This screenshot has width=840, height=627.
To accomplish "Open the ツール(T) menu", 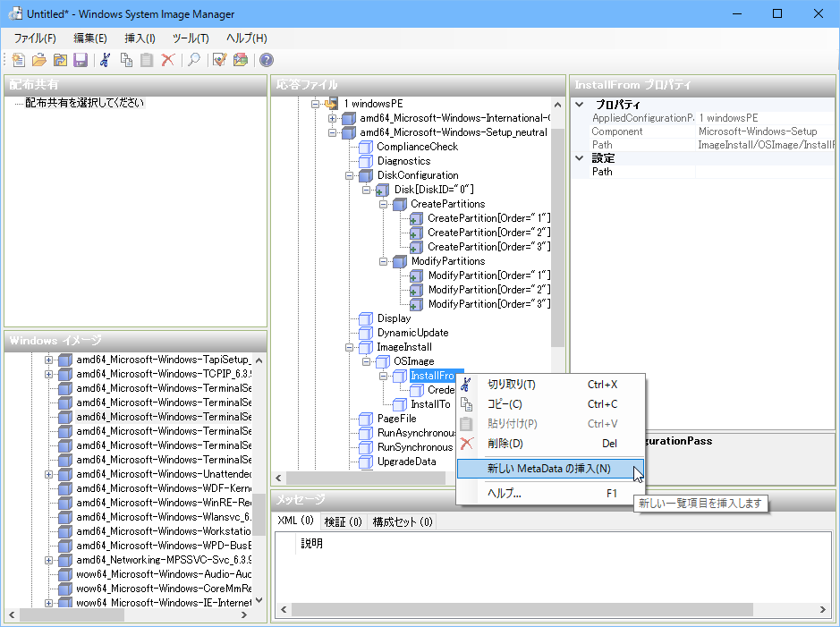I will [x=191, y=38].
